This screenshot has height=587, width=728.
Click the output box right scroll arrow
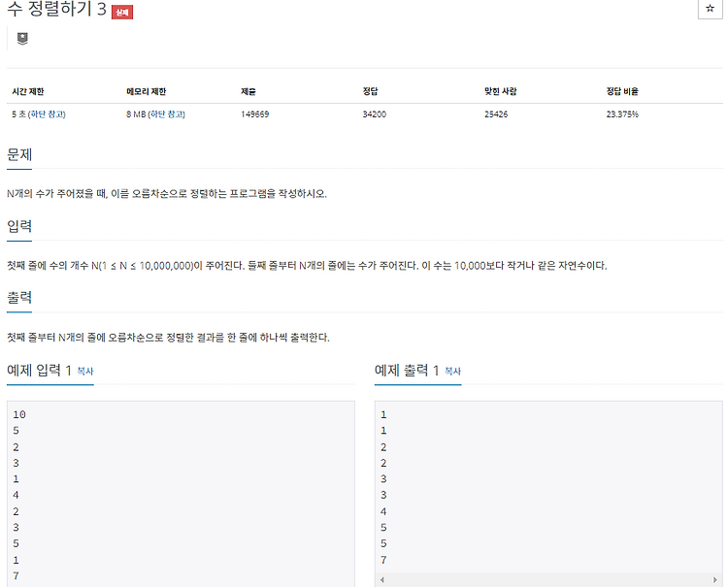715,579
